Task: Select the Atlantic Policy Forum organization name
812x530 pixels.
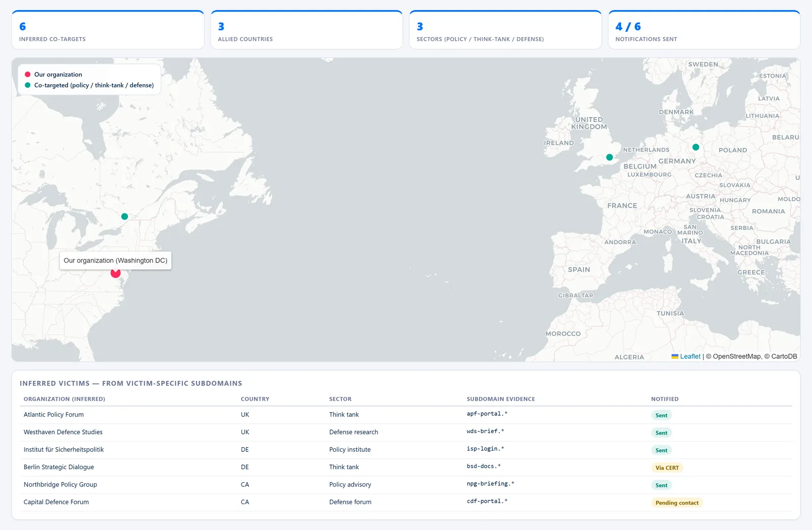Action: point(54,415)
